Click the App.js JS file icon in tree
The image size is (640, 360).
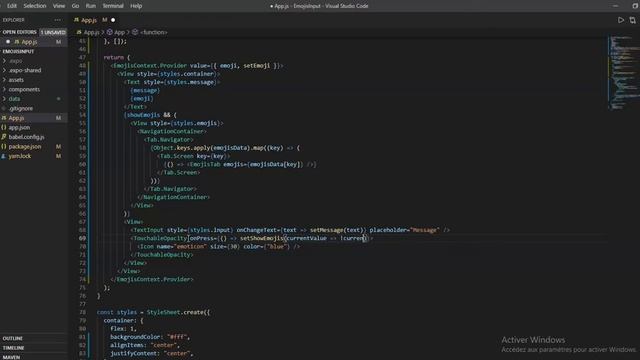[4, 118]
